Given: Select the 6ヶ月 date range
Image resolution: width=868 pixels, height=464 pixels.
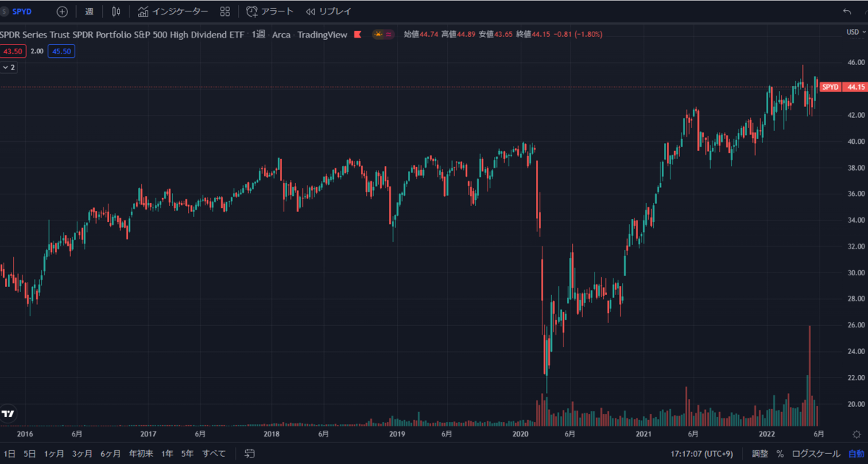Looking at the screenshot, I should (111, 454).
